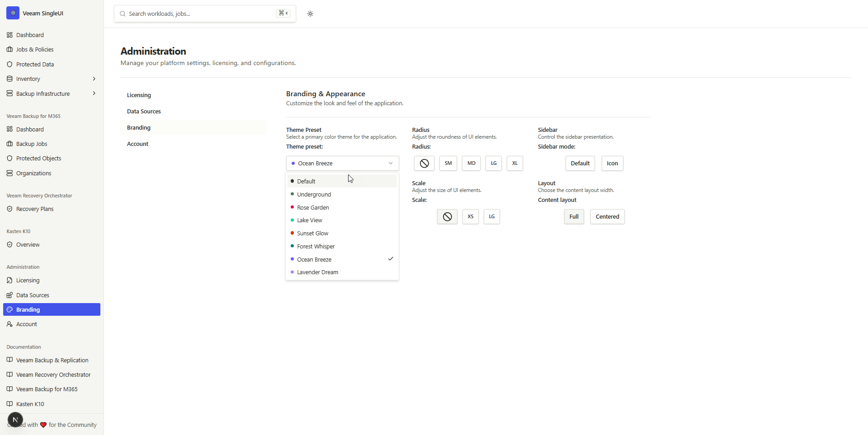Image resolution: width=868 pixels, height=435 pixels.
Task: Set radius to LG
Action: click(494, 164)
